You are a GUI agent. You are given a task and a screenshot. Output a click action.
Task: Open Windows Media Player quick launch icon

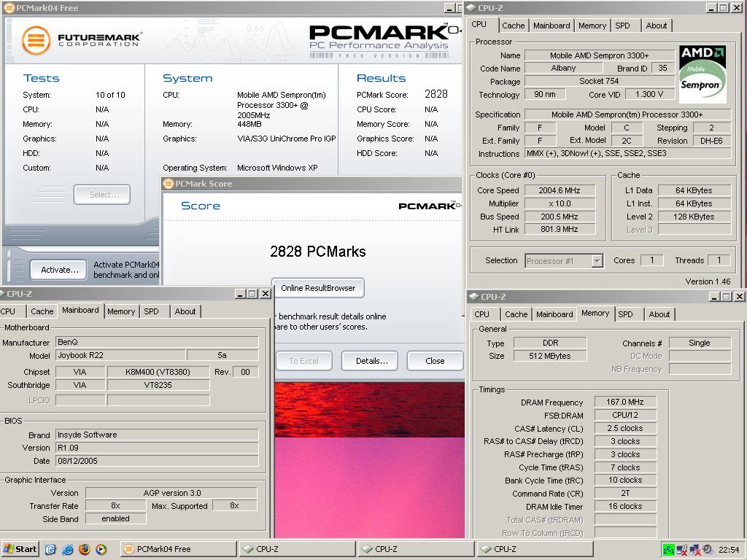click(101, 549)
